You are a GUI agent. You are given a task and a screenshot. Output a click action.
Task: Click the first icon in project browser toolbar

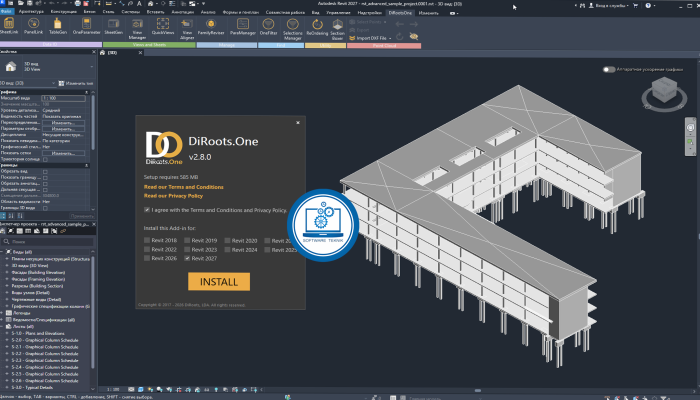point(3,231)
